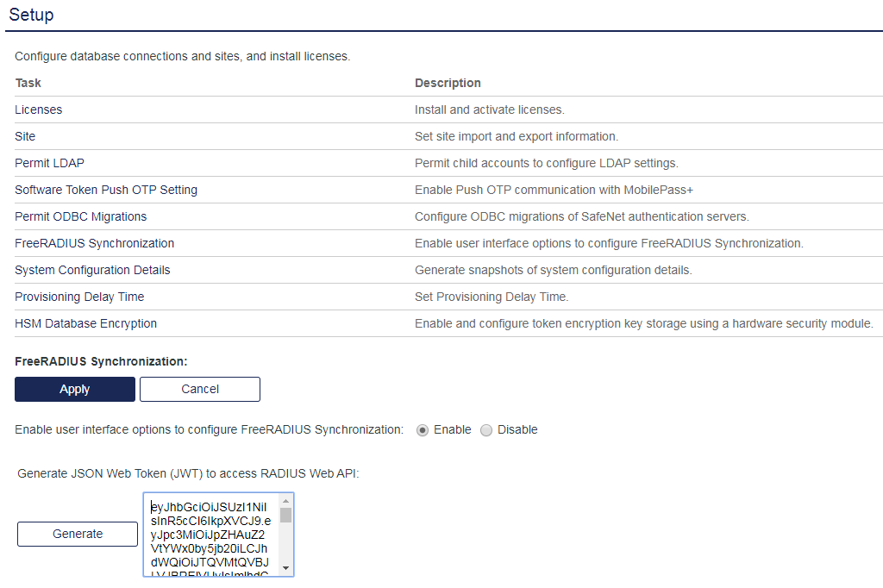The height and width of the screenshot is (588, 883).
Task: Open Provisioning Delay Time task
Action: [x=79, y=297]
